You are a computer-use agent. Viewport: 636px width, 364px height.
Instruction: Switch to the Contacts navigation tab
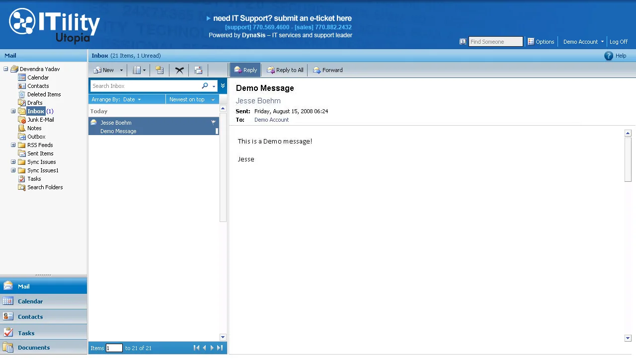point(44,317)
